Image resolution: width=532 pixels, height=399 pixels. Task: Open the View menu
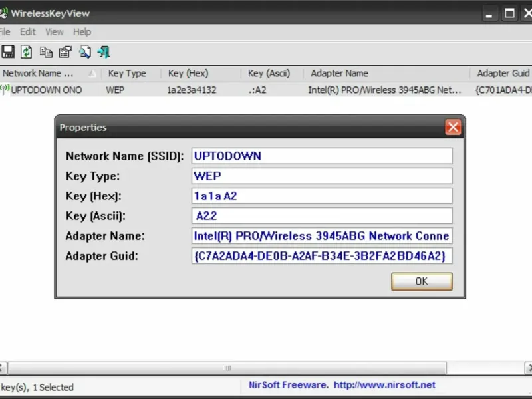pos(55,32)
